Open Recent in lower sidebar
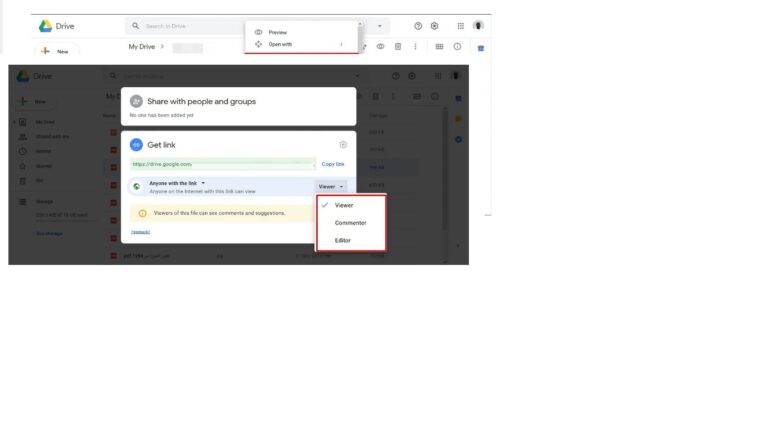 [x=43, y=151]
